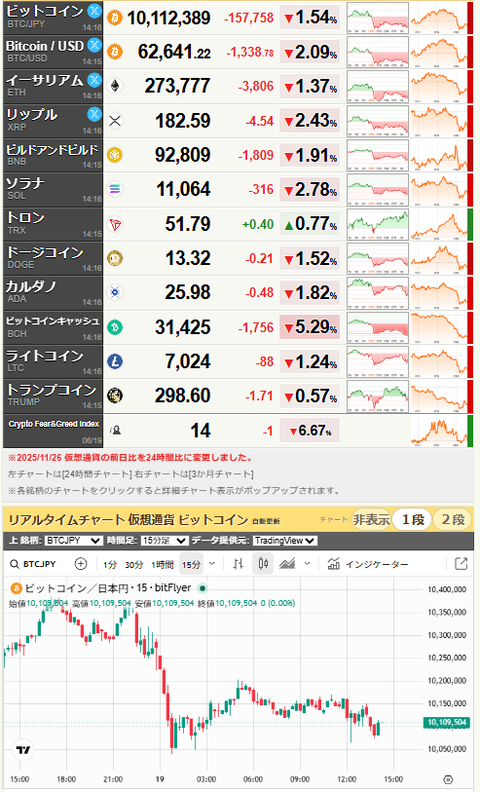Click the X icon next to リップル XRP
The width and height of the screenshot is (480, 792).
pyautogui.click(x=94, y=114)
